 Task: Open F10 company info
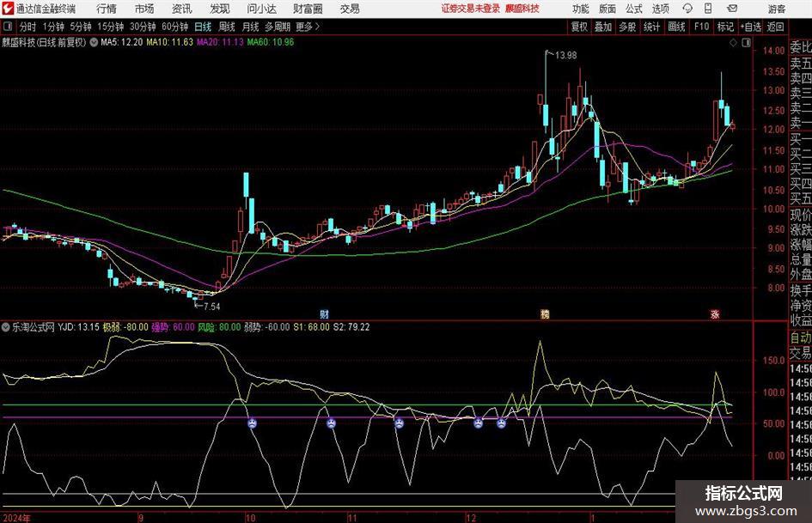point(701,27)
